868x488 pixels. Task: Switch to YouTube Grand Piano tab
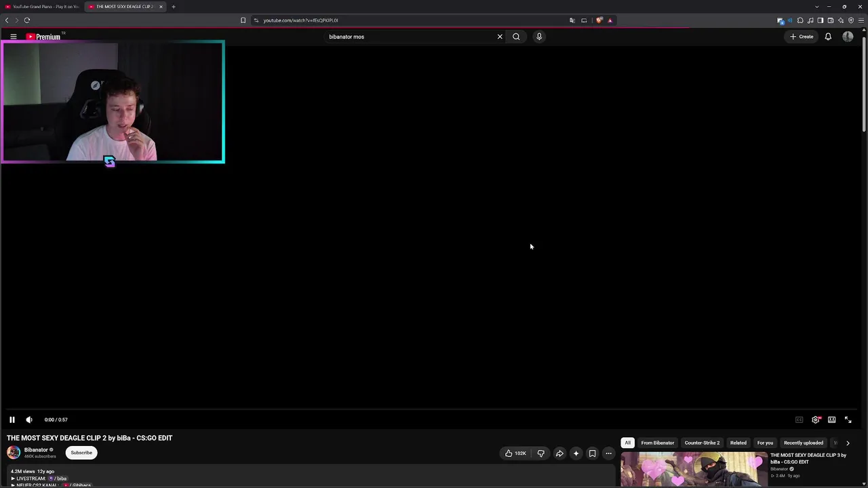41,7
